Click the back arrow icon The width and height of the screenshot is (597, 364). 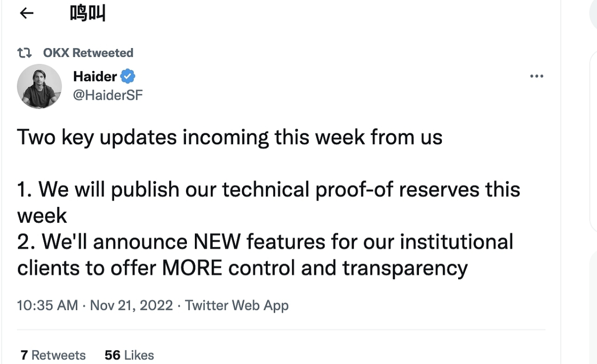click(26, 13)
